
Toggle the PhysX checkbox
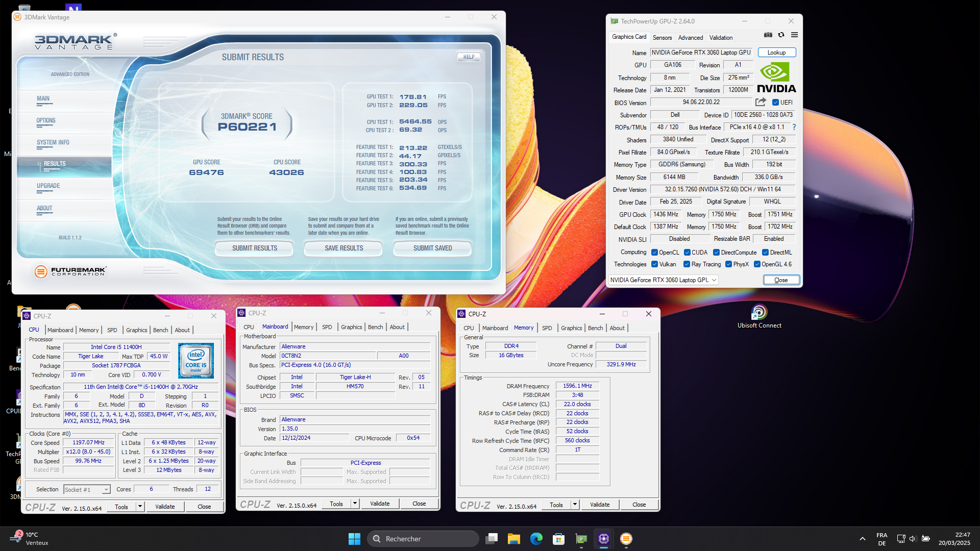coord(729,264)
